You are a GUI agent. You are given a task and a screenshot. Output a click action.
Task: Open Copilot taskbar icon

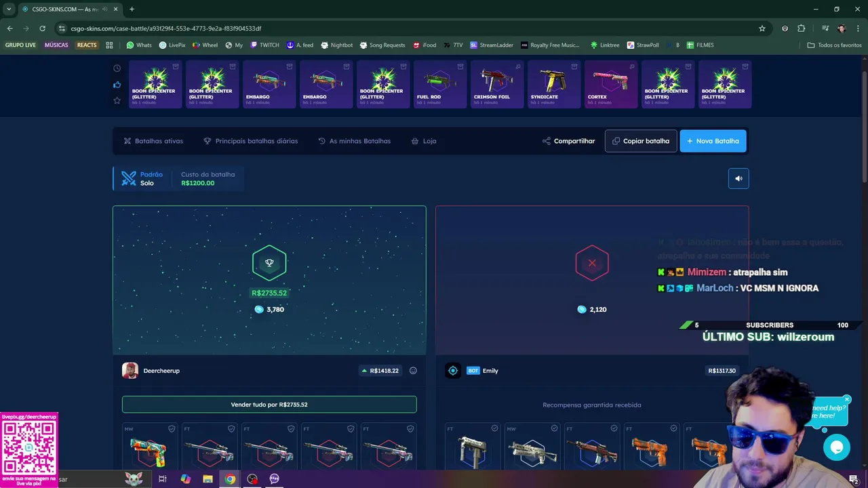[x=185, y=479]
